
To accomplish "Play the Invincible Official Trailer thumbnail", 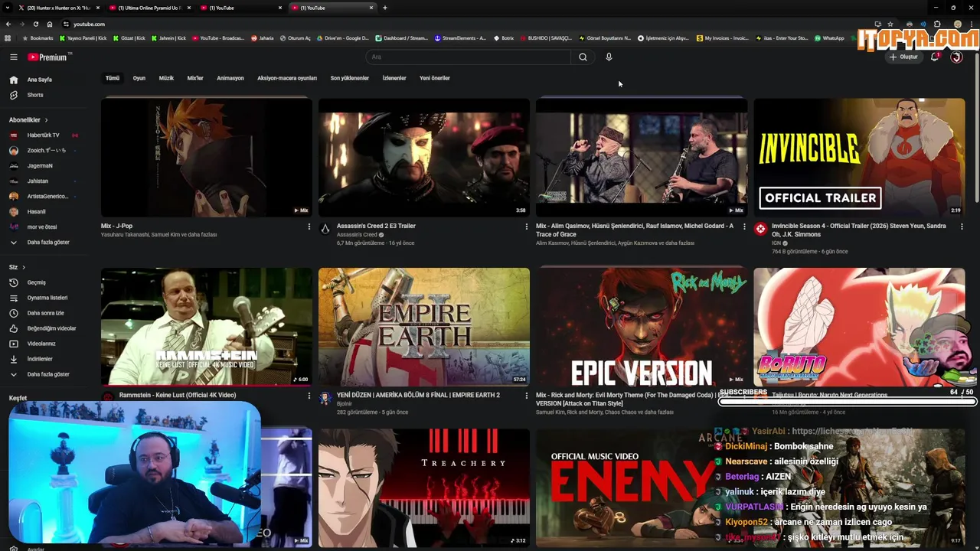I will click(859, 157).
